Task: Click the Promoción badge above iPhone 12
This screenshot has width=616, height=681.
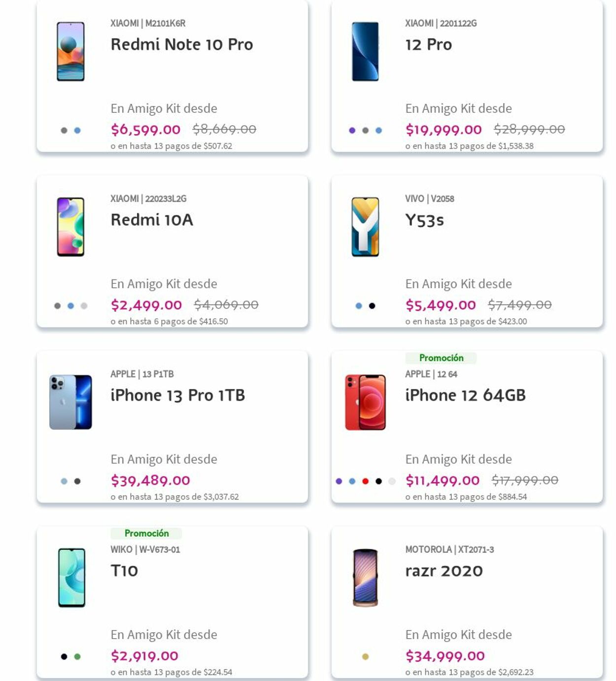Action: click(x=441, y=358)
